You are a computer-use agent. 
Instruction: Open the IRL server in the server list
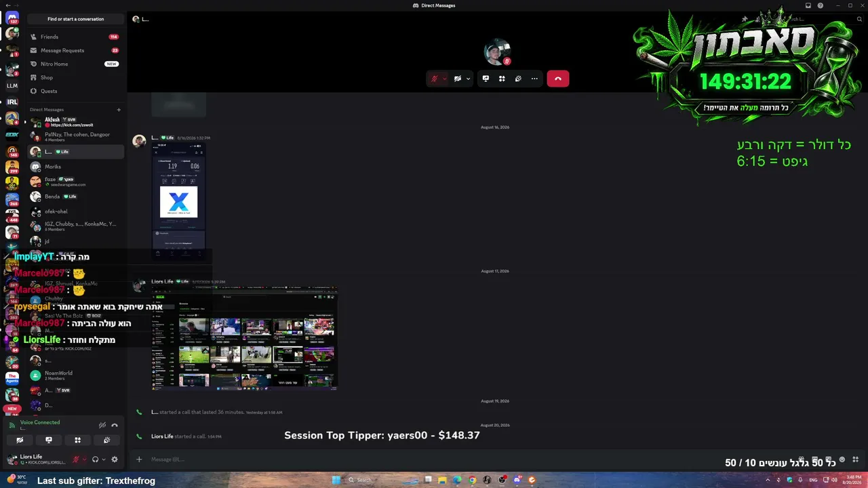(x=12, y=102)
